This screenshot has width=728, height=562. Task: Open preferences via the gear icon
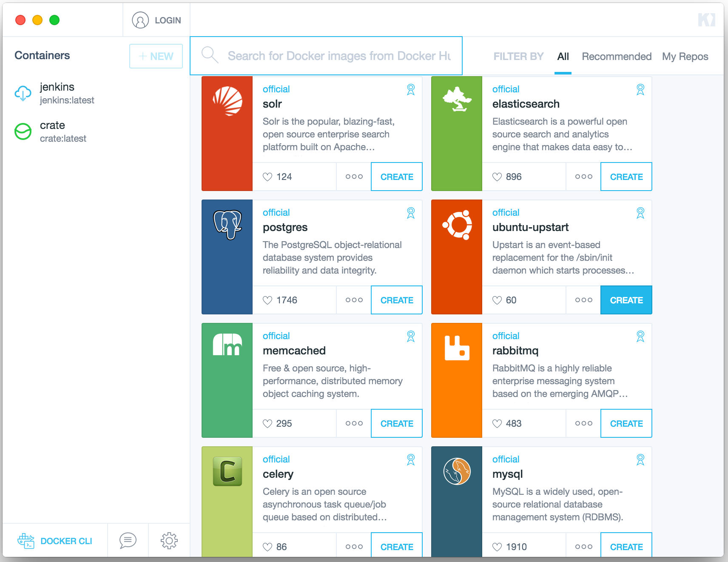[x=169, y=541]
